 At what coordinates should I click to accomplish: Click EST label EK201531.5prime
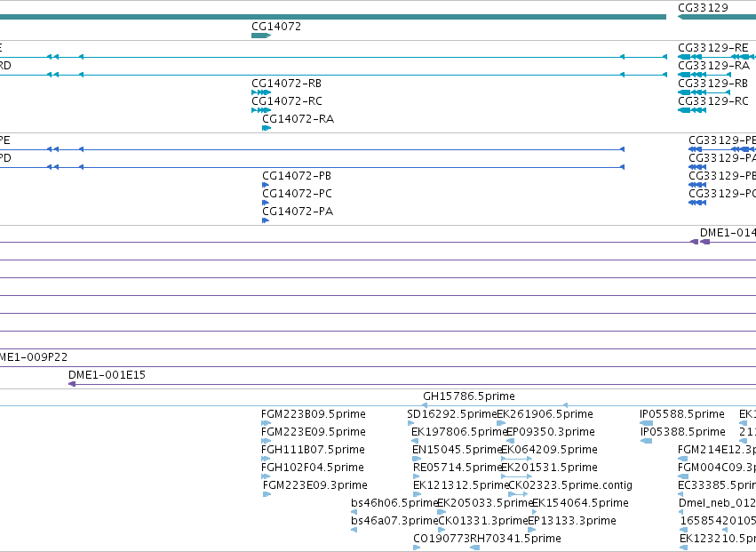[549, 468]
